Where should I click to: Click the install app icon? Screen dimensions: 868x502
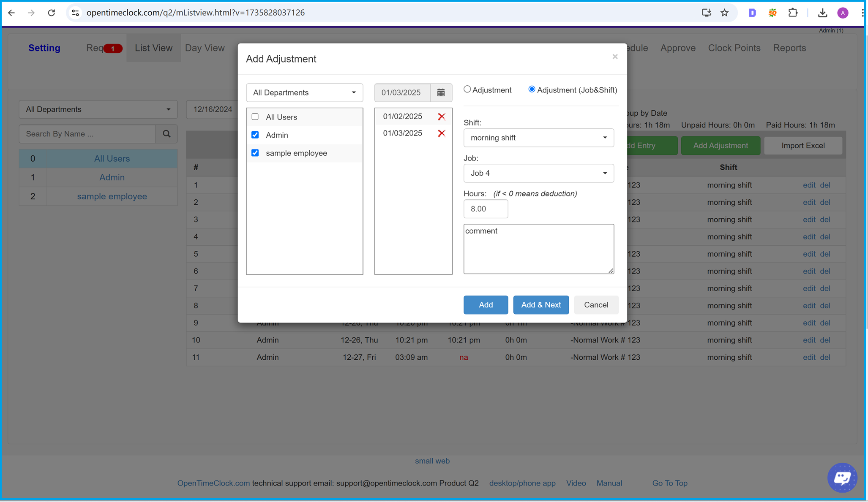coord(706,13)
